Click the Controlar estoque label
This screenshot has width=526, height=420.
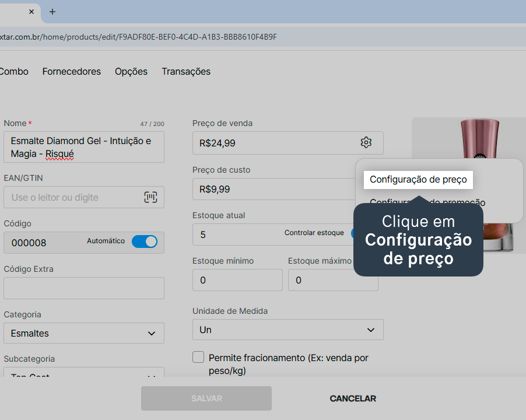(314, 233)
